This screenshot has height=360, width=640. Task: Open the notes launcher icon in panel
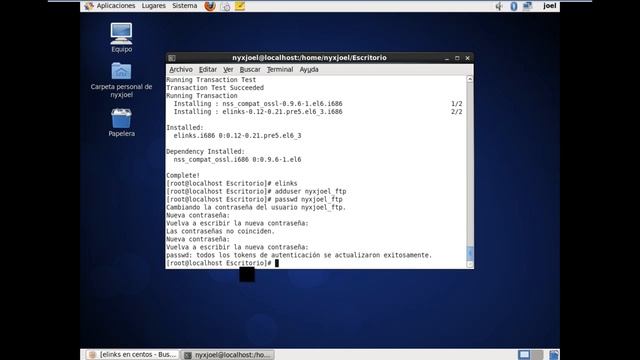240,6
